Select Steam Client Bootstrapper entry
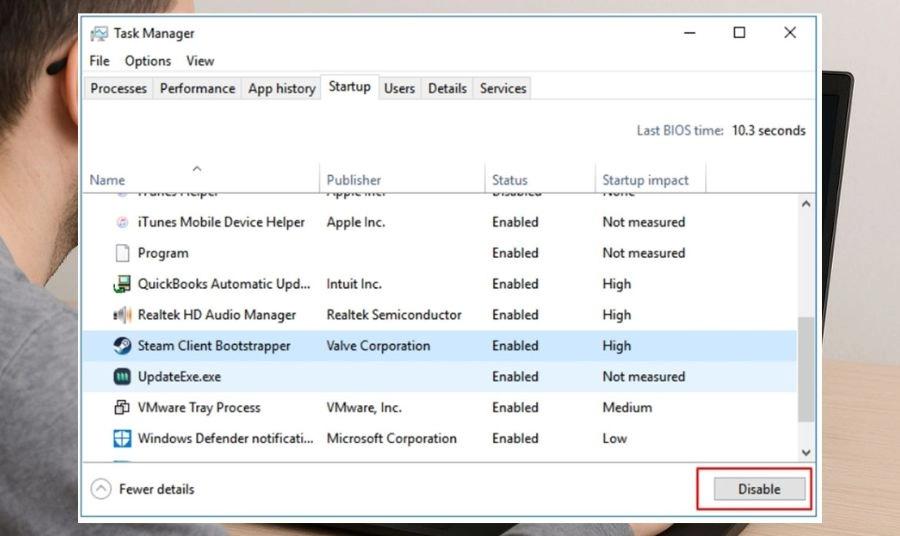 pos(214,345)
